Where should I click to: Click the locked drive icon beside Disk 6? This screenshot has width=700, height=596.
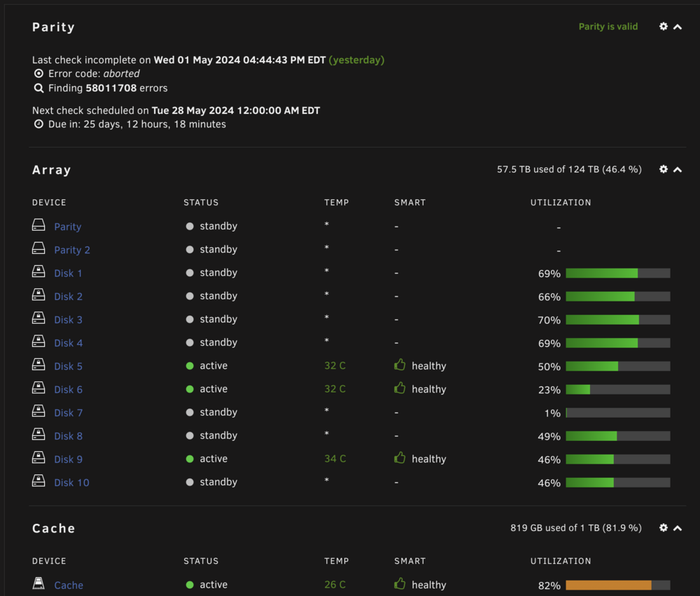pyautogui.click(x=38, y=388)
